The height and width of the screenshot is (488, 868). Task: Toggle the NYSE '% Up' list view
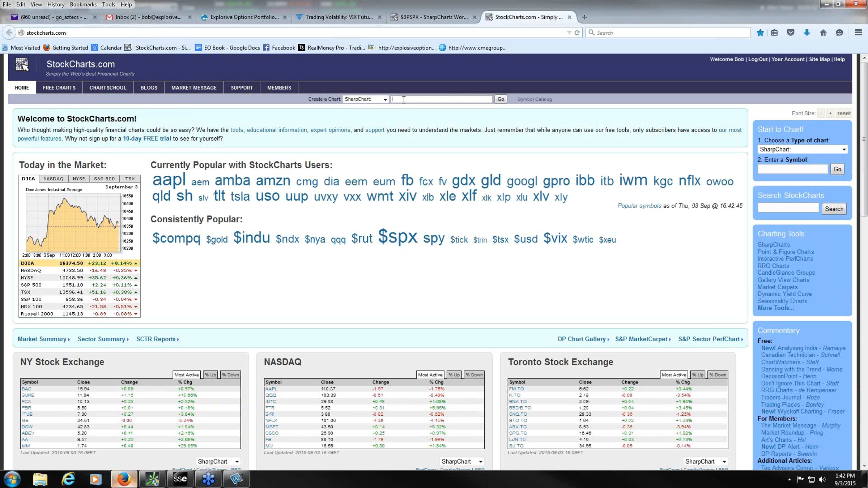(210, 375)
